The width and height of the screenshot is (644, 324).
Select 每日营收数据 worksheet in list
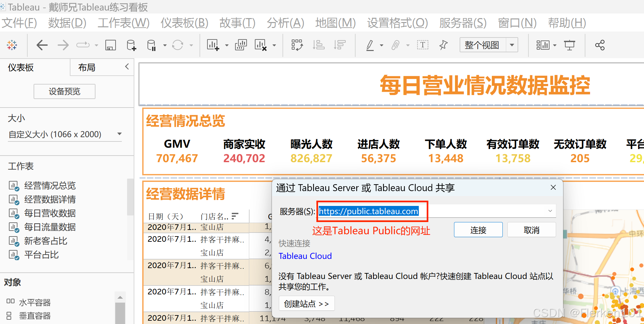[50, 213]
